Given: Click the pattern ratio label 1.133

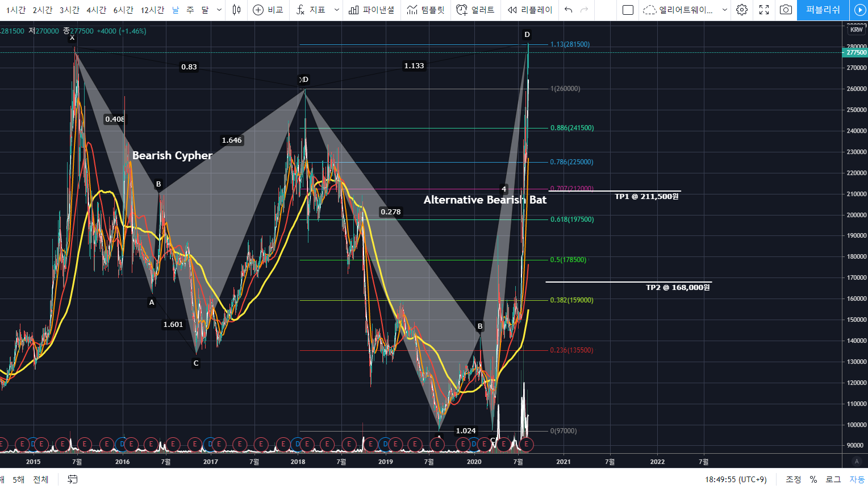Looking at the screenshot, I should [x=414, y=66].
